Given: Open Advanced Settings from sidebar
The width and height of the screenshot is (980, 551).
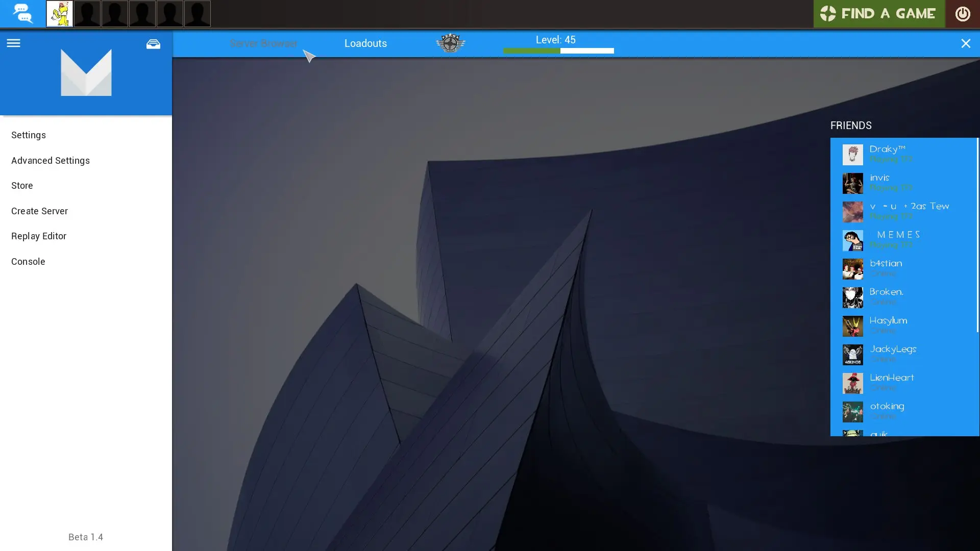Looking at the screenshot, I should tap(51, 161).
